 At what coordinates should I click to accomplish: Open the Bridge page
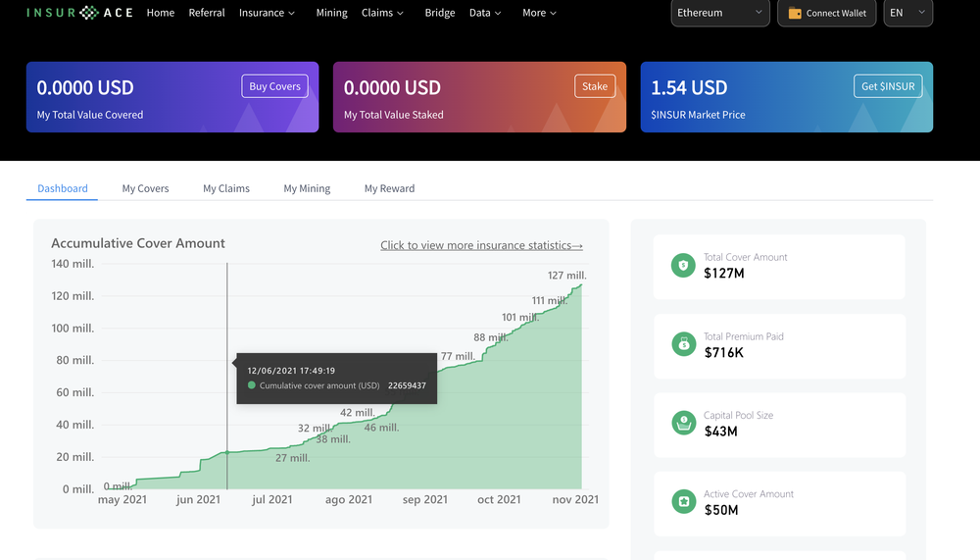click(440, 13)
